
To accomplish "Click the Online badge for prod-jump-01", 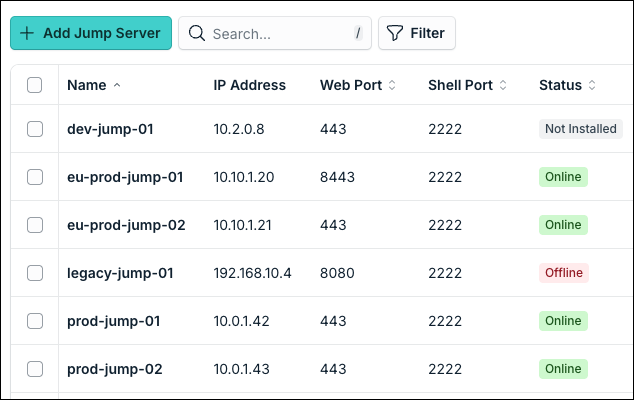I will tap(563, 321).
